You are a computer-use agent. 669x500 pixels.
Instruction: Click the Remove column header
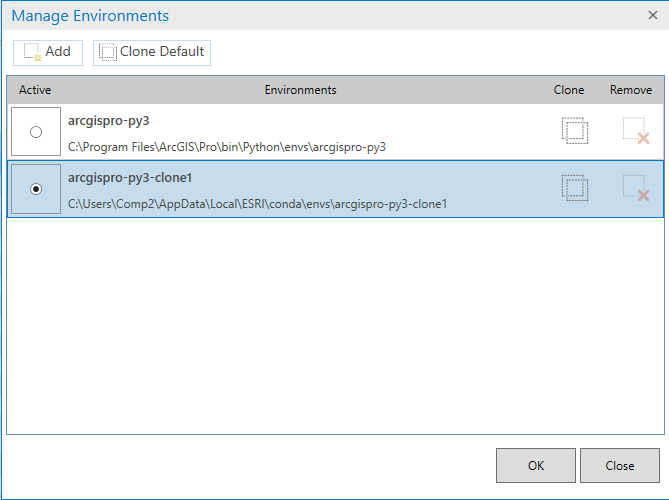(x=631, y=90)
